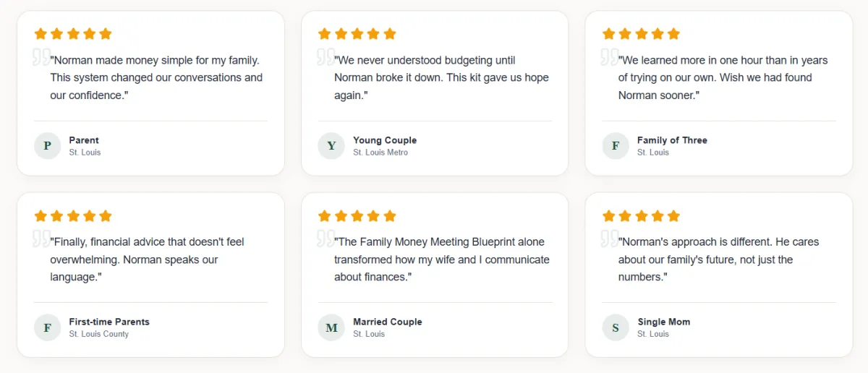Viewport: 868px width, 373px height.
Task: Click the star rating on Single Mom's review
Action: pos(642,215)
